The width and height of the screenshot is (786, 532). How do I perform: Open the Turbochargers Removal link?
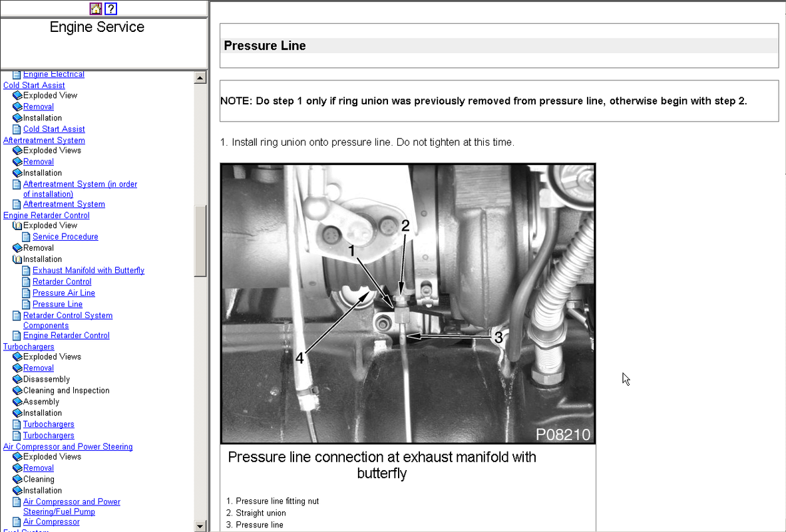[38, 368]
